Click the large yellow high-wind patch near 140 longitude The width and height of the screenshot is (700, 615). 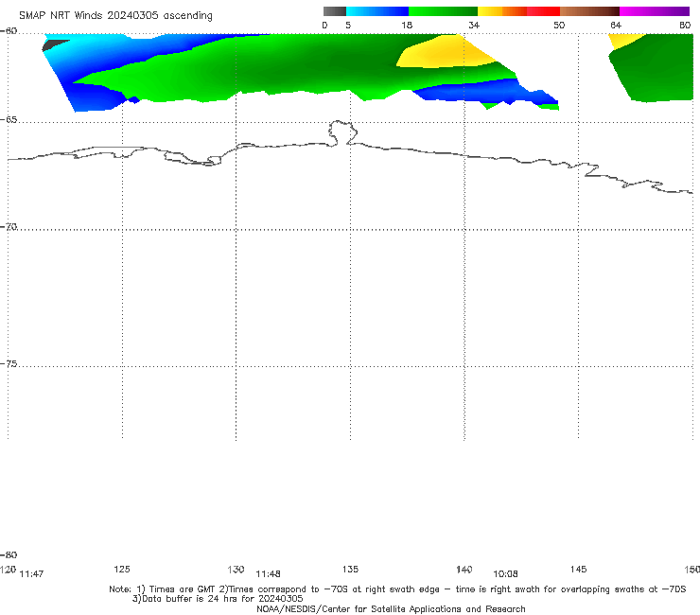point(445,52)
